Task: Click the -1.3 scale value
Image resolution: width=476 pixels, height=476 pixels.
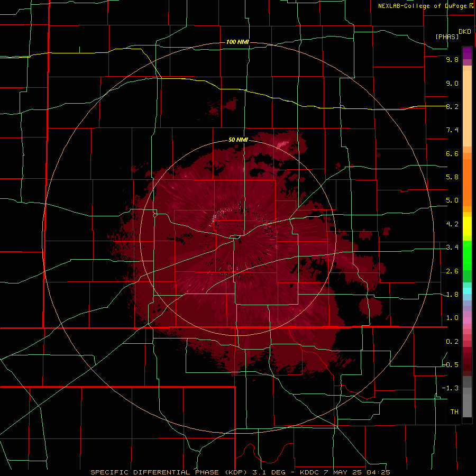Action: point(451,388)
